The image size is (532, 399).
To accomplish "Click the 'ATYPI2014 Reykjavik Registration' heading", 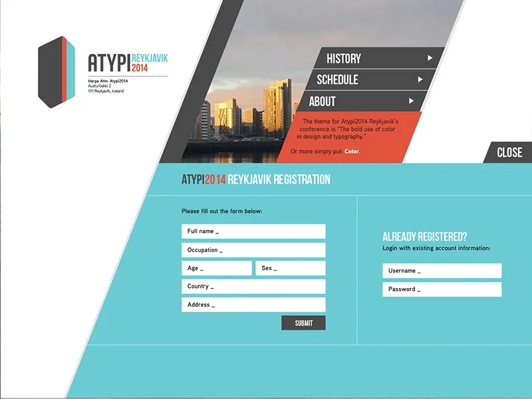I will 256,179.
